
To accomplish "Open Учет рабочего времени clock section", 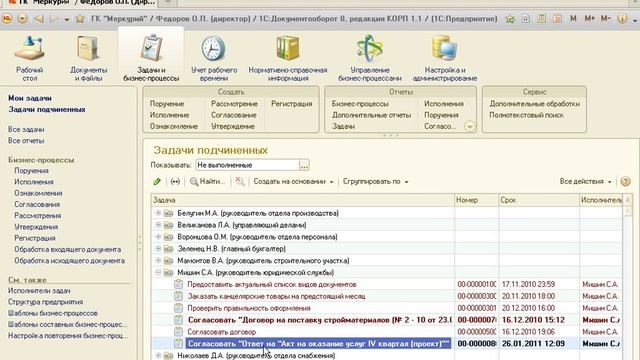I will pyautogui.click(x=214, y=58).
